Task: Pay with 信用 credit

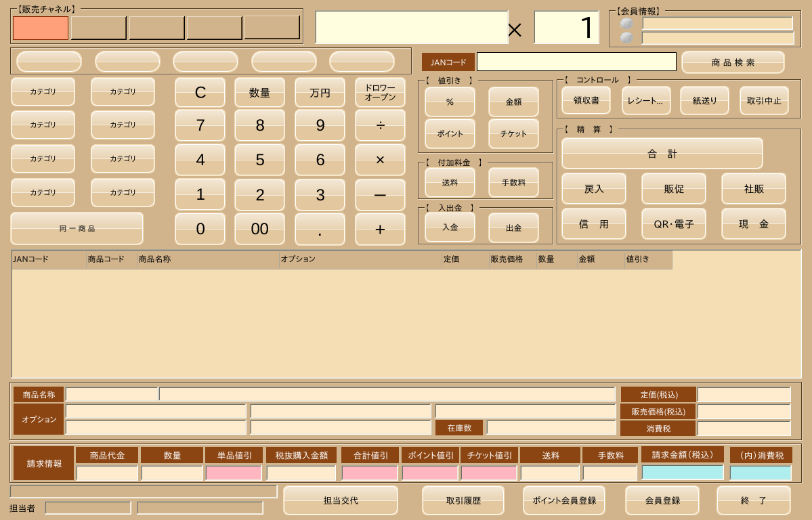Action: [594, 224]
